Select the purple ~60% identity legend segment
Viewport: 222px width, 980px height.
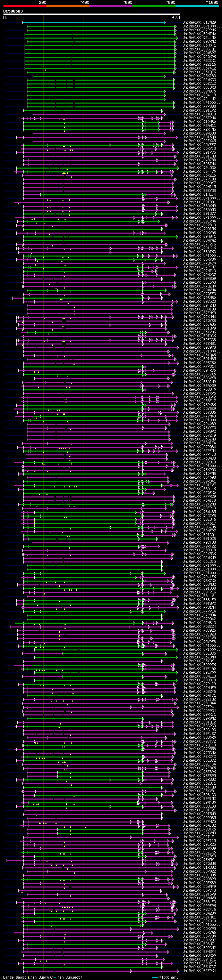coord(111,6)
